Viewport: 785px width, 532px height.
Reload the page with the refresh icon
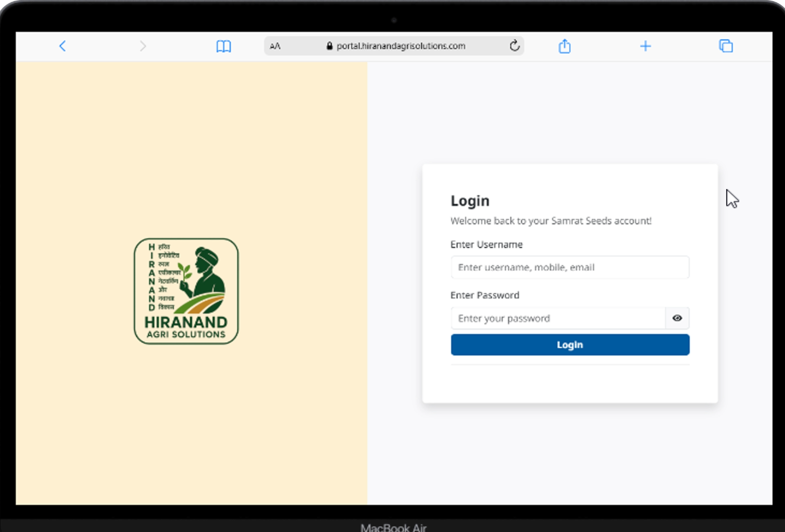(515, 46)
